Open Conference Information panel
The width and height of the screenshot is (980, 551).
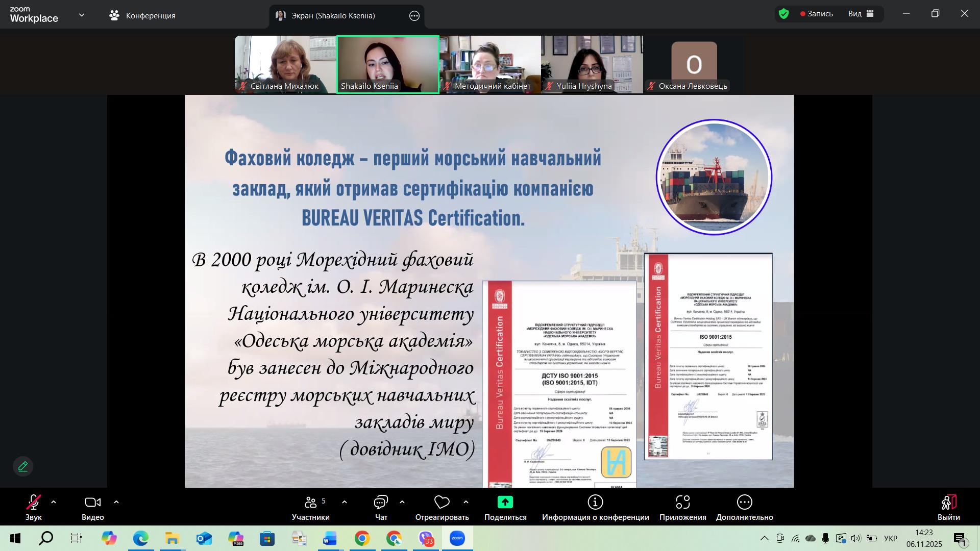(595, 503)
